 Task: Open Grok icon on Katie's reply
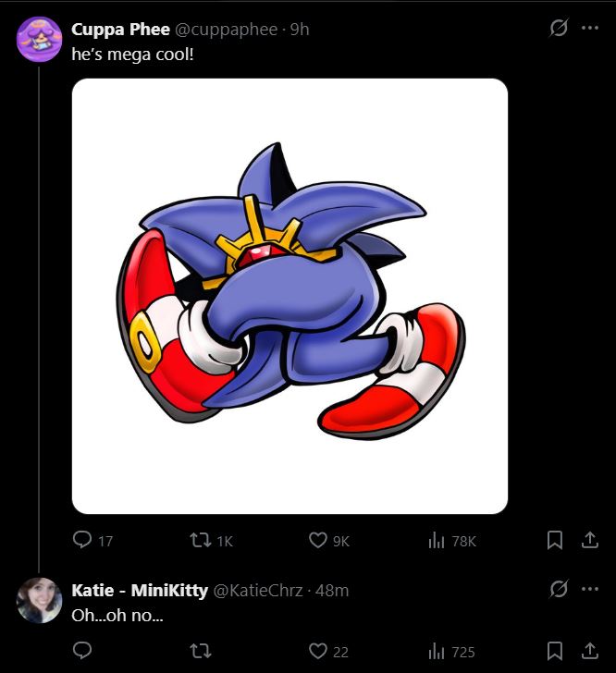pyautogui.click(x=559, y=589)
